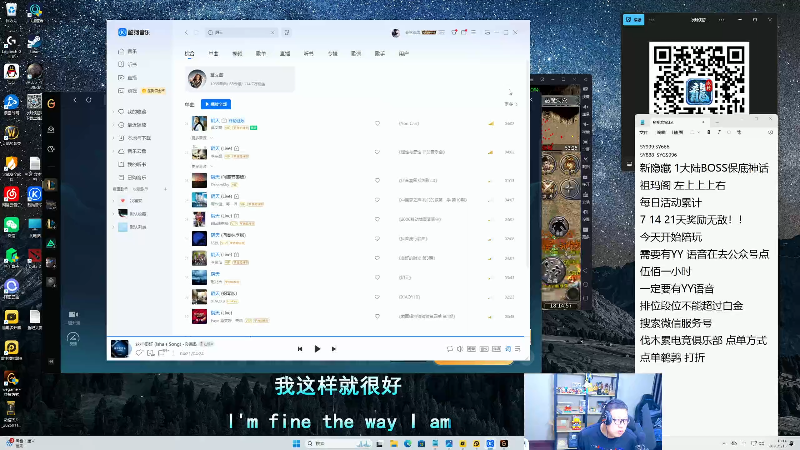Open the Windows Start button
The width and height of the screenshot is (800, 450).
coord(296,443)
